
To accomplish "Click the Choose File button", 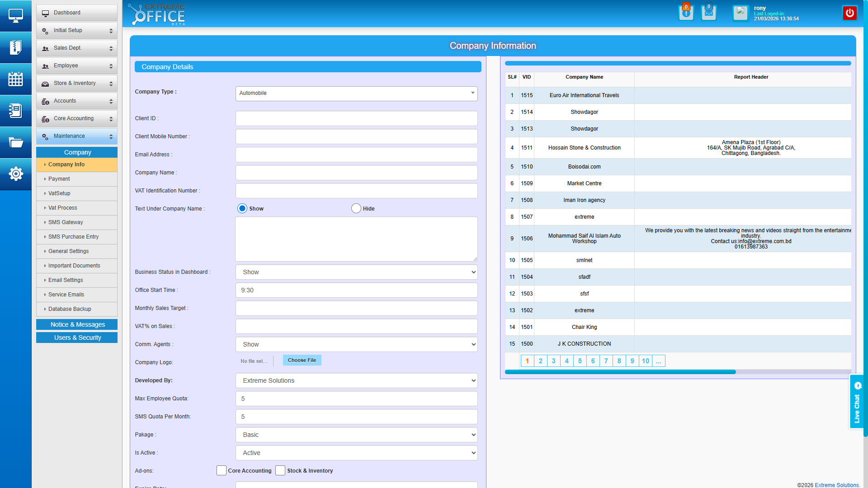I will [302, 360].
